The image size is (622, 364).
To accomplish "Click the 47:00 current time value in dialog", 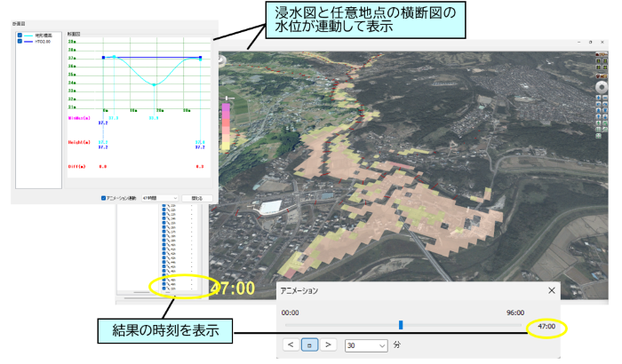I will coord(546,327).
